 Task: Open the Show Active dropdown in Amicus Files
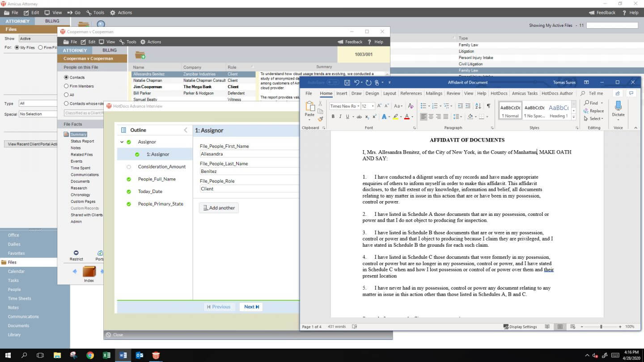click(x=38, y=38)
